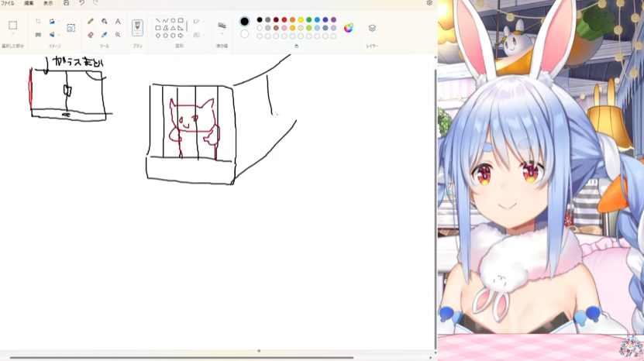Expand the Rotate options dropdown arrow
Screen dimensions: 644x361
pyautogui.click(x=58, y=22)
